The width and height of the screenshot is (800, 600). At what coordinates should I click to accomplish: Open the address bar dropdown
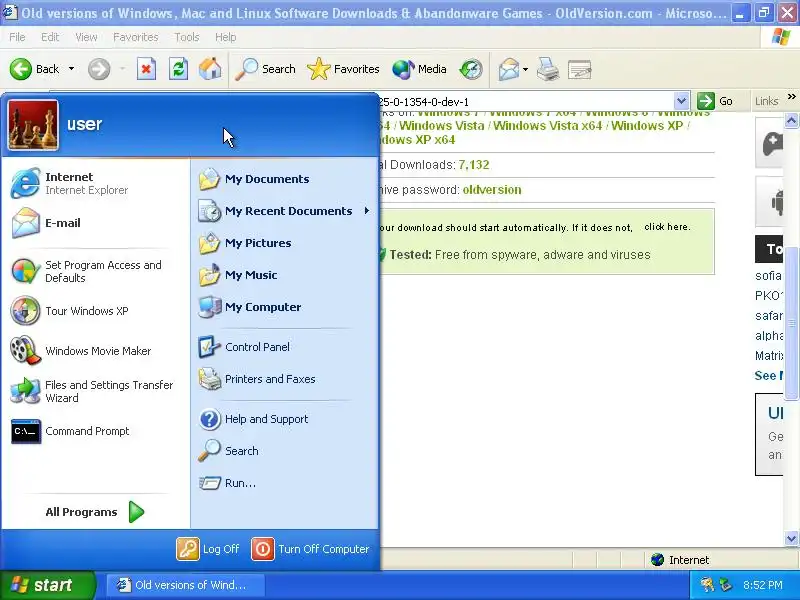coord(681,101)
